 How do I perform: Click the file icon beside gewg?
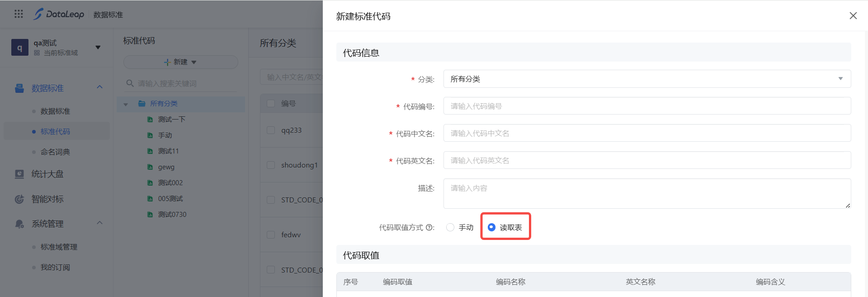pyautogui.click(x=150, y=167)
